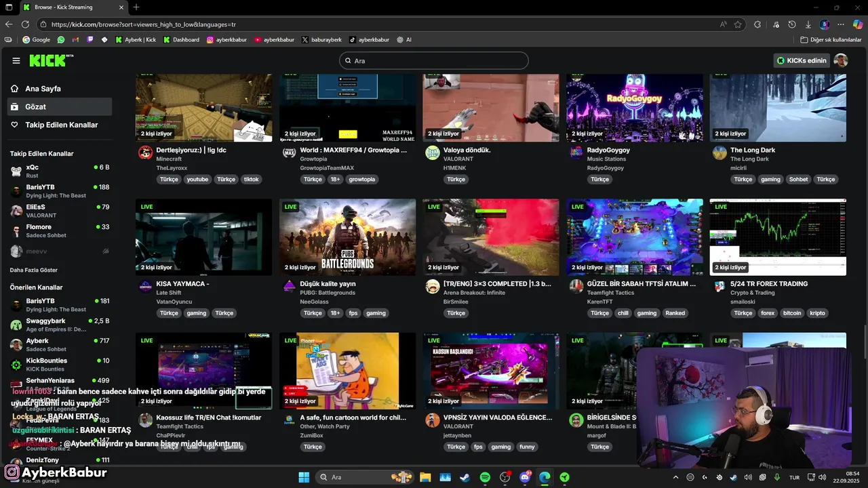Select the youtube tag
The image size is (868, 488).
click(197, 180)
